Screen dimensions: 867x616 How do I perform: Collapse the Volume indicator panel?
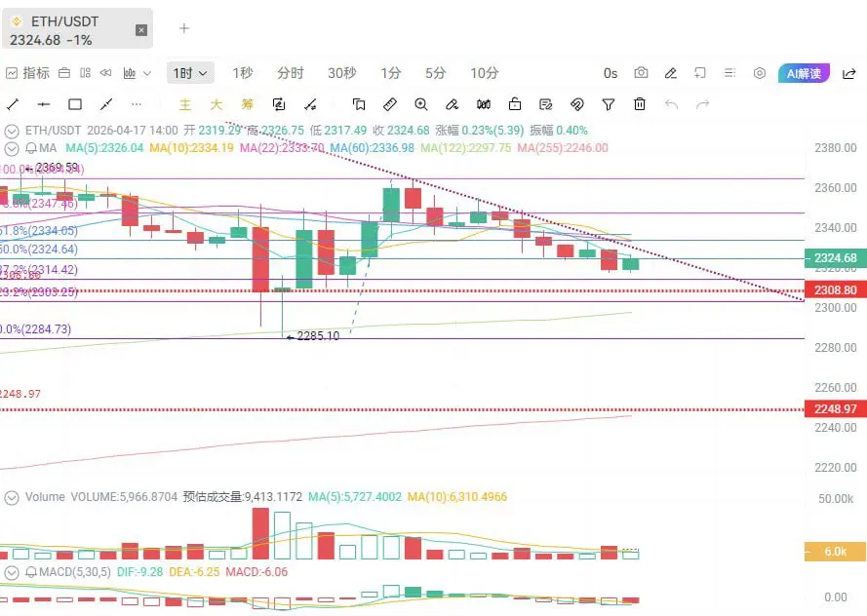12,498
